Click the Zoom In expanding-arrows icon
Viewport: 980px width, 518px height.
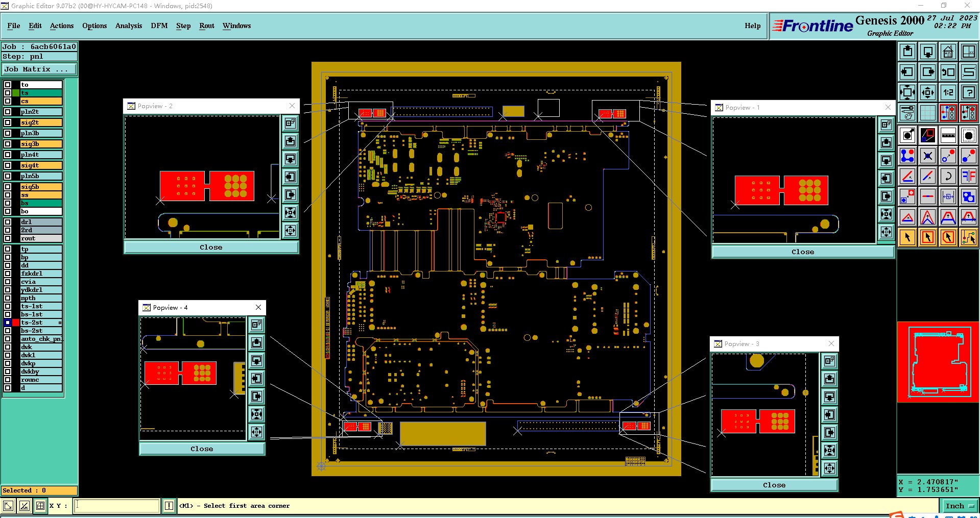[x=907, y=92]
